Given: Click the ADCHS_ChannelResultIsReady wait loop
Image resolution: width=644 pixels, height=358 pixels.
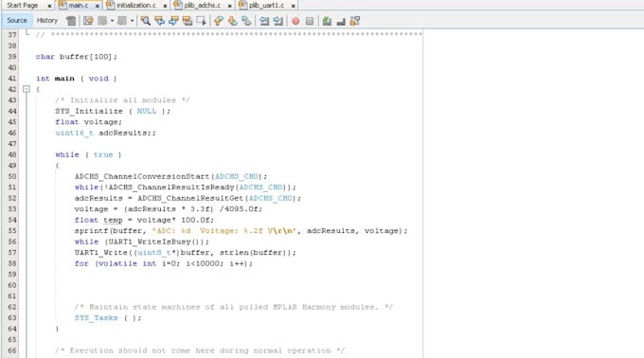Looking at the screenshot, I should click(x=186, y=188).
